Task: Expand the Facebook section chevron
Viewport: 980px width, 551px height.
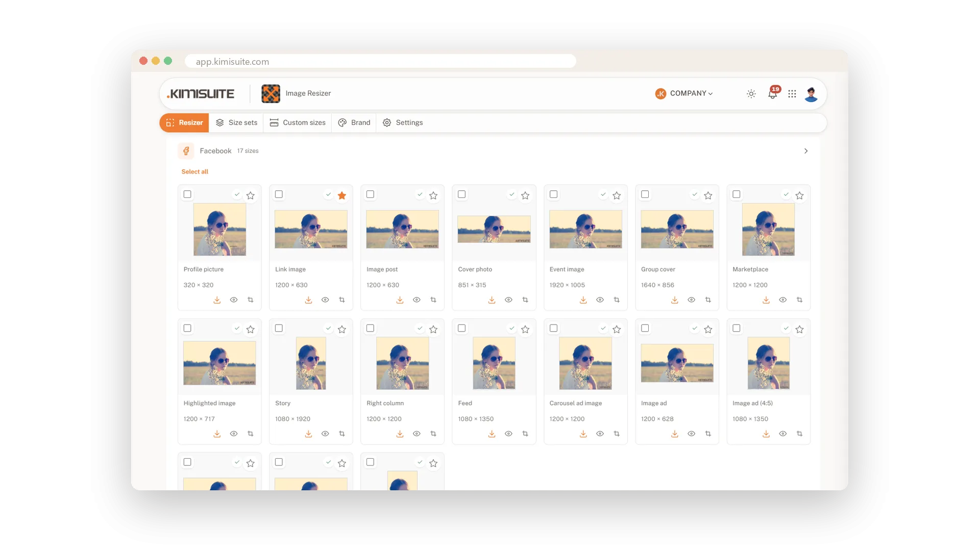Action: (x=806, y=151)
